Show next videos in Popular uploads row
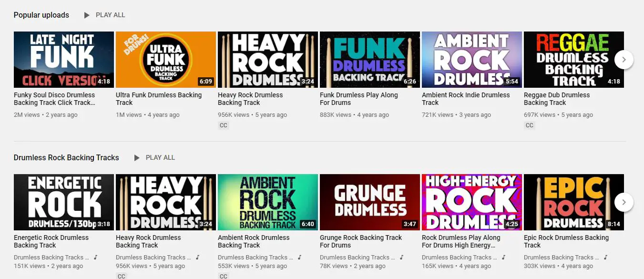The width and height of the screenshot is (644, 279). 624,60
